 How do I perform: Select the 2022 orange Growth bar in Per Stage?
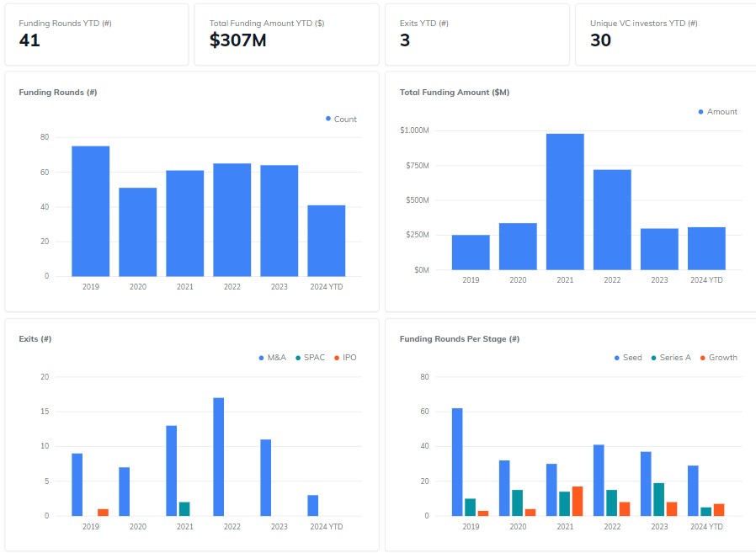[x=625, y=509]
